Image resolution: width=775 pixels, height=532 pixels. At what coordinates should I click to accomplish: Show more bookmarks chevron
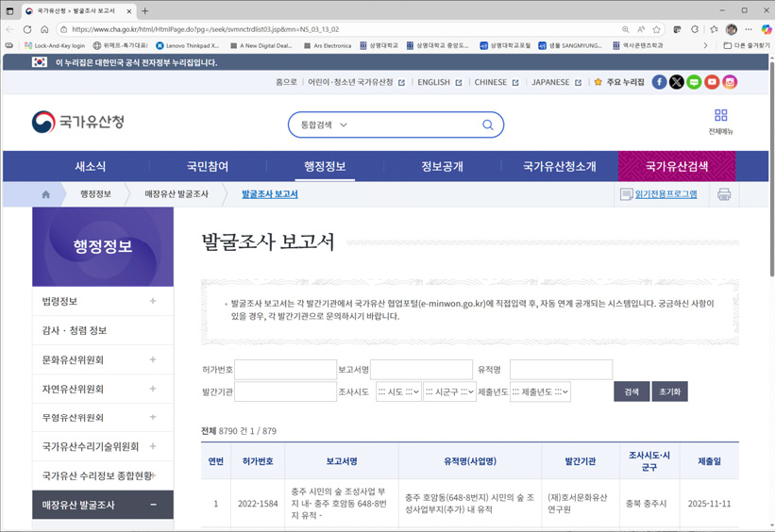[705, 45]
